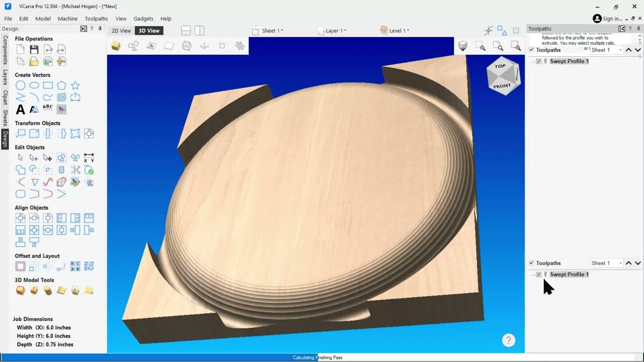Open the Model menu
The image size is (644, 362).
43,19
